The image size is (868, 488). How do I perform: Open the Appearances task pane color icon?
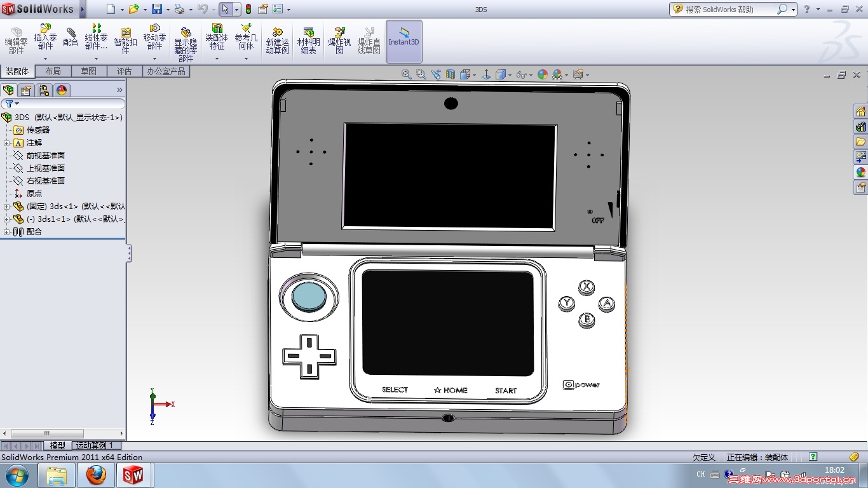860,172
